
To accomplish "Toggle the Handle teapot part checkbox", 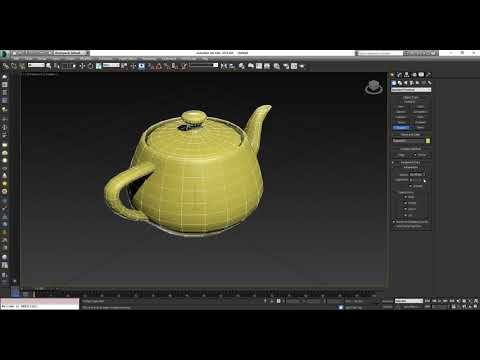I will click(x=406, y=203).
